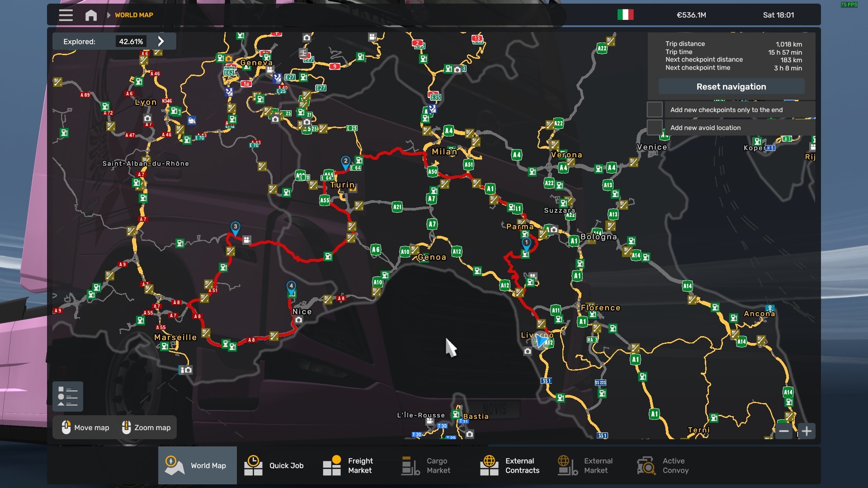This screenshot has width=868, height=488.
Task: Zoom out the map with minus button
Action: point(784,431)
